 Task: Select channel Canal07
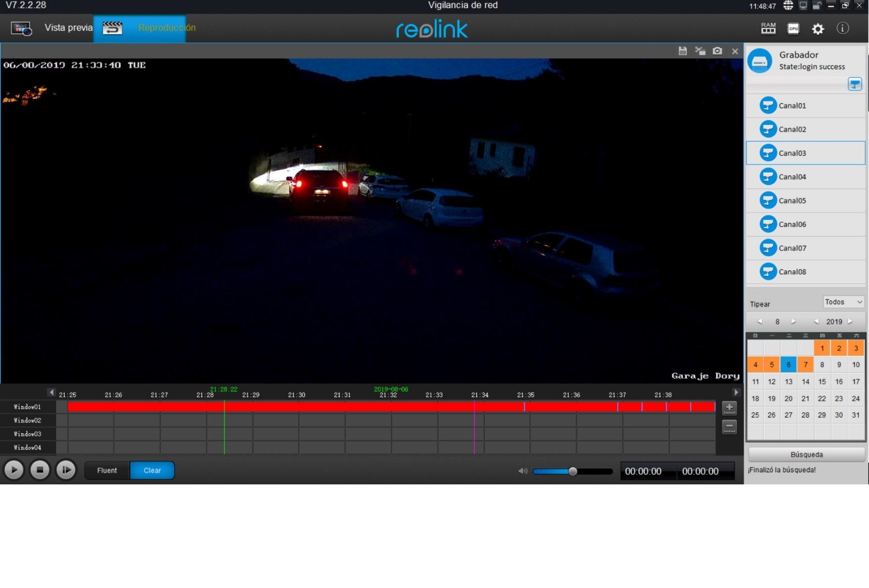pos(805,248)
